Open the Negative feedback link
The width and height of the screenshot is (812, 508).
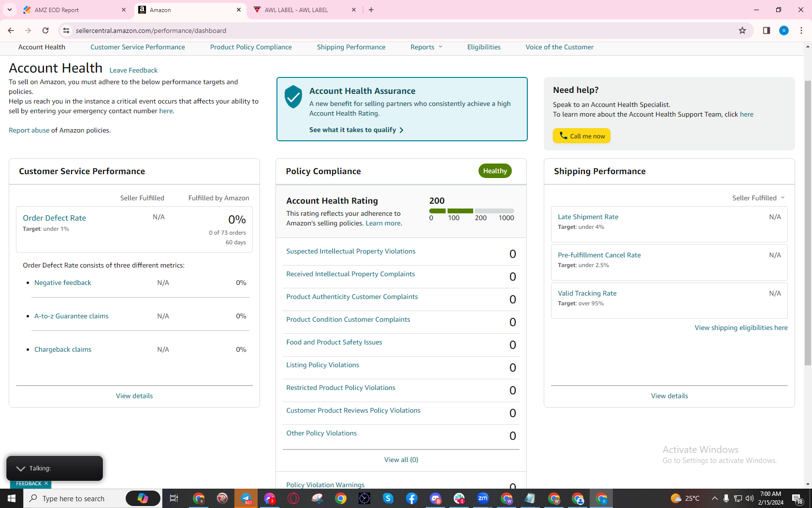click(63, 283)
